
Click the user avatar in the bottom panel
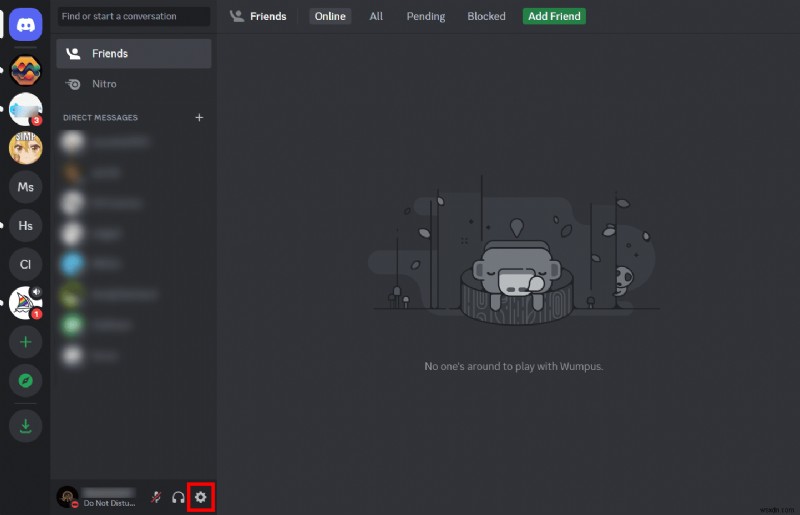tap(67, 497)
